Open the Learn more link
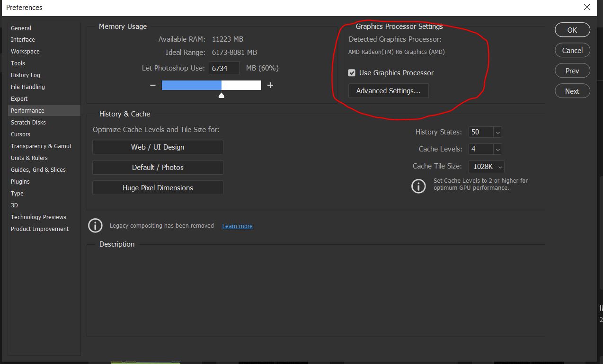603x364 pixels. (x=237, y=226)
